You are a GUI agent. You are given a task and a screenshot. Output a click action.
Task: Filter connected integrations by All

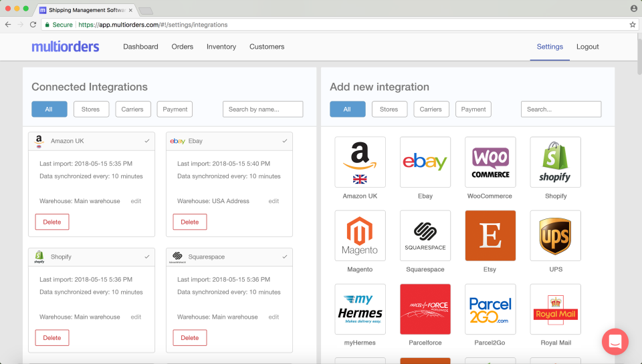(x=49, y=110)
